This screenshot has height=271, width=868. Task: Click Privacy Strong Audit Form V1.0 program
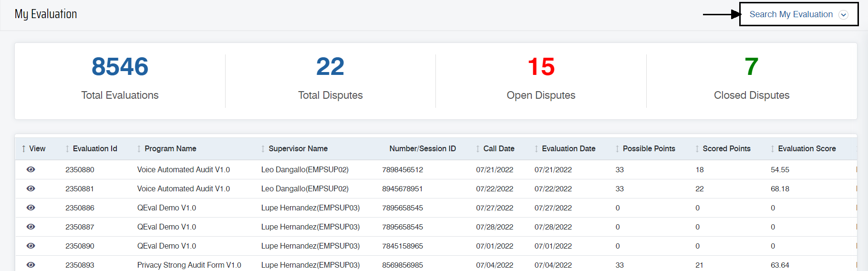pos(189,265)
